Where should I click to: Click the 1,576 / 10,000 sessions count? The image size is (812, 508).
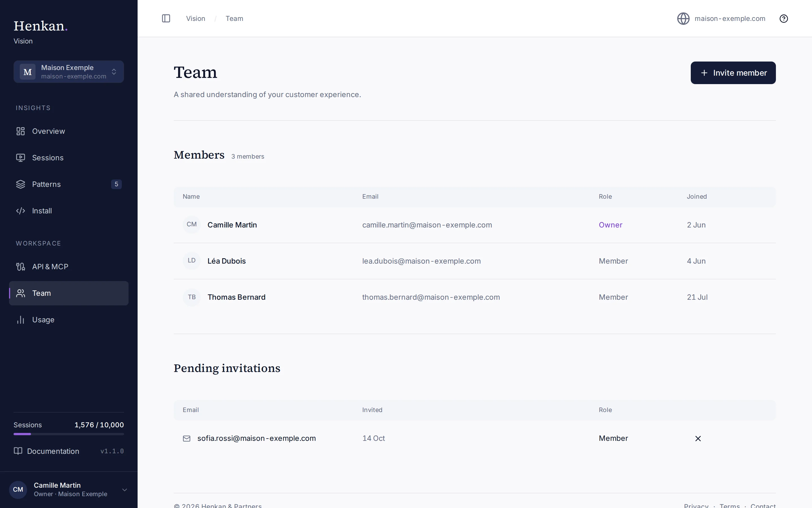99,425
